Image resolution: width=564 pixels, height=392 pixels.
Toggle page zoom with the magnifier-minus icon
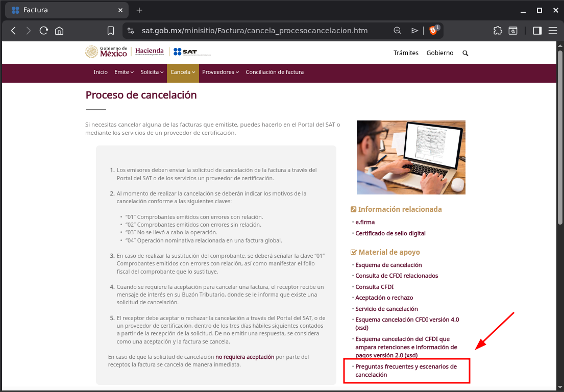398,31
